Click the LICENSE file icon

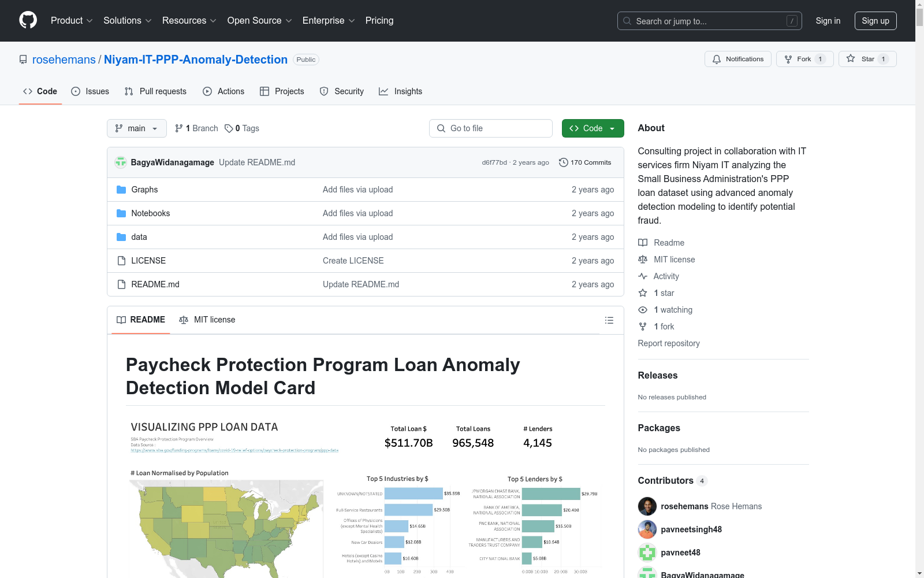pos(121,261)
